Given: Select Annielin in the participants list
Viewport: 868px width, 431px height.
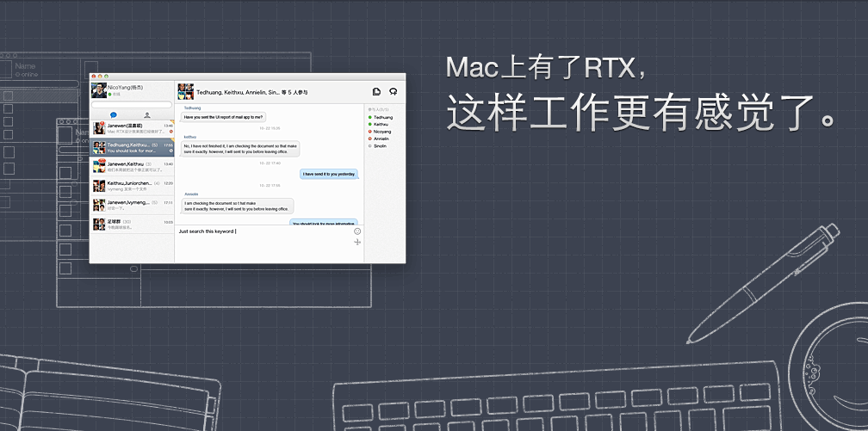Looking at the screenshot, I should point(382,139).
